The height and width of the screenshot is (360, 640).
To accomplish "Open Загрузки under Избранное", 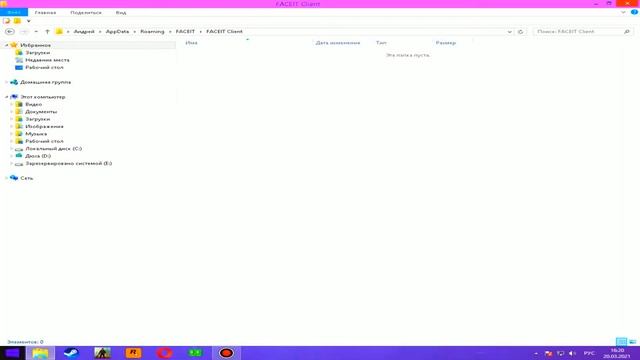I will [x=38, y=53].
